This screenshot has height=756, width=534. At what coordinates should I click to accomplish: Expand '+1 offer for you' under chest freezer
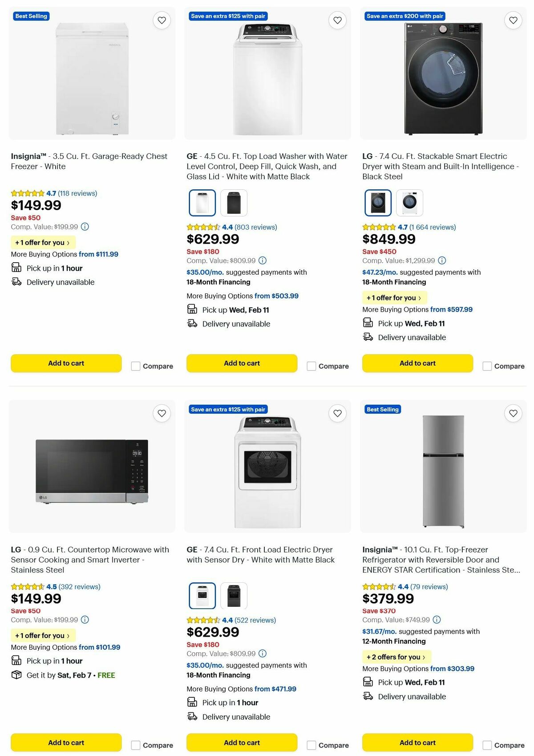coord(43,243)
